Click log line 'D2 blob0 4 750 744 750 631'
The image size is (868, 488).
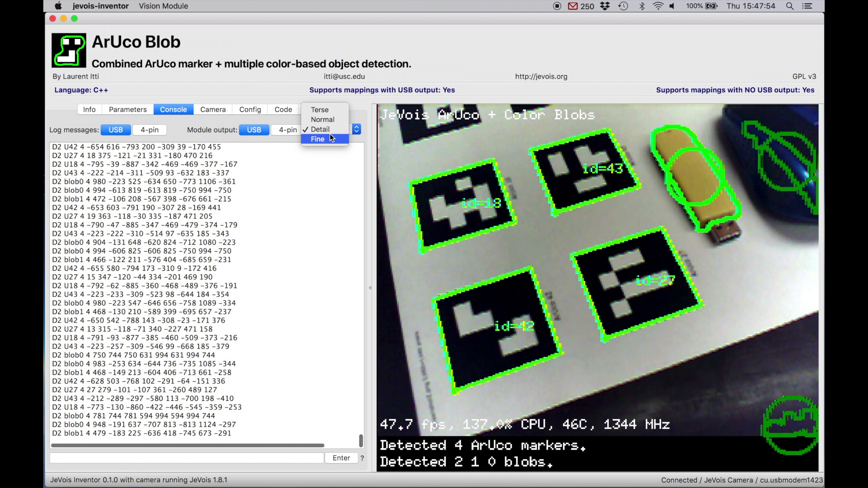point(133,355)
